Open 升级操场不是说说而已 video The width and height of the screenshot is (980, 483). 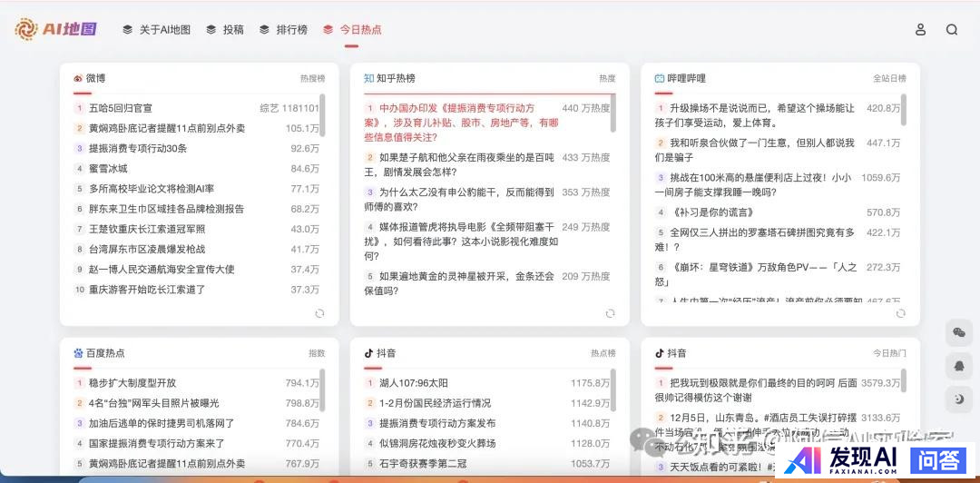tap(754, 115)
